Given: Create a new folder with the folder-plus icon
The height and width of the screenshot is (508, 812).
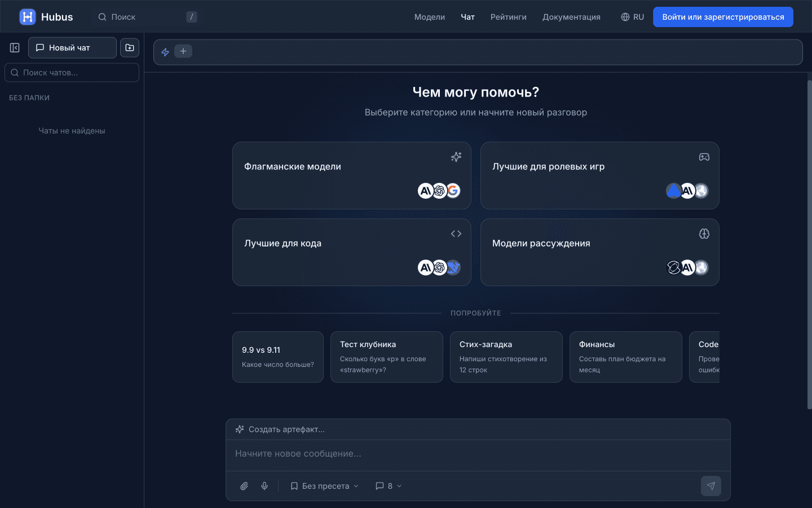Looking at the screenshot, I should point(130,47).
